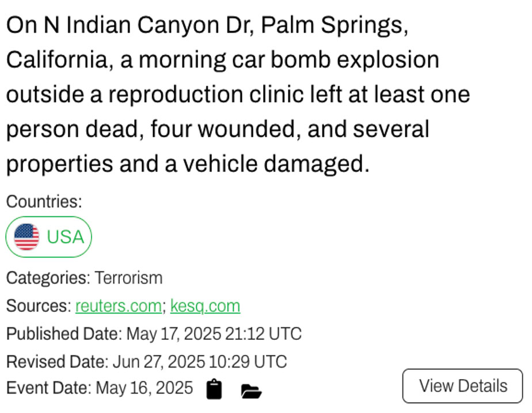Click the American flag icon
This screenshot has width=532, height=413.
[26, 237]
